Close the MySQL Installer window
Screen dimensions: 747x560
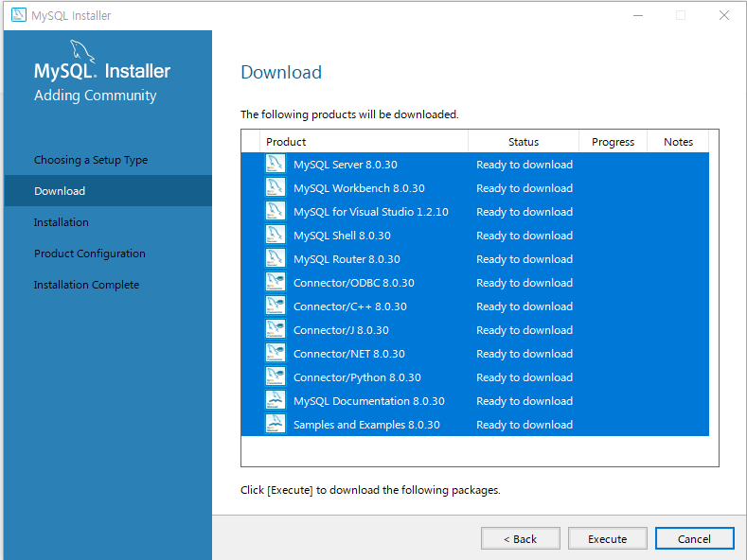[x=724, y=15]
